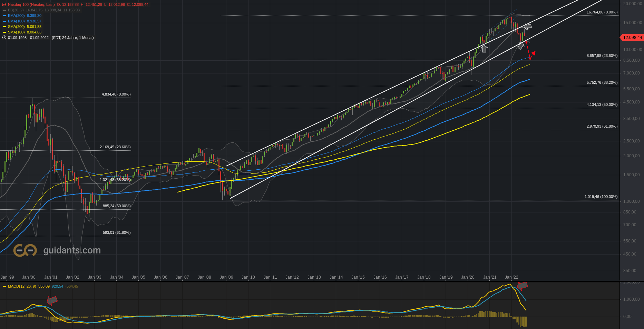
Task: Click the candlestick icon beside Nasdaq-100 legend
Action: (x=4, y=4)
